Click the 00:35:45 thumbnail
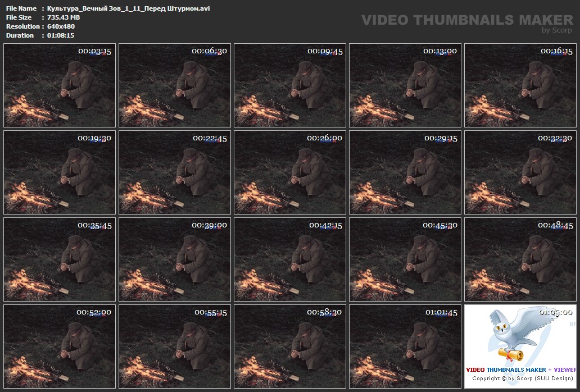Image resolution: width=580 pixels, height=392 pixels. 60,259
